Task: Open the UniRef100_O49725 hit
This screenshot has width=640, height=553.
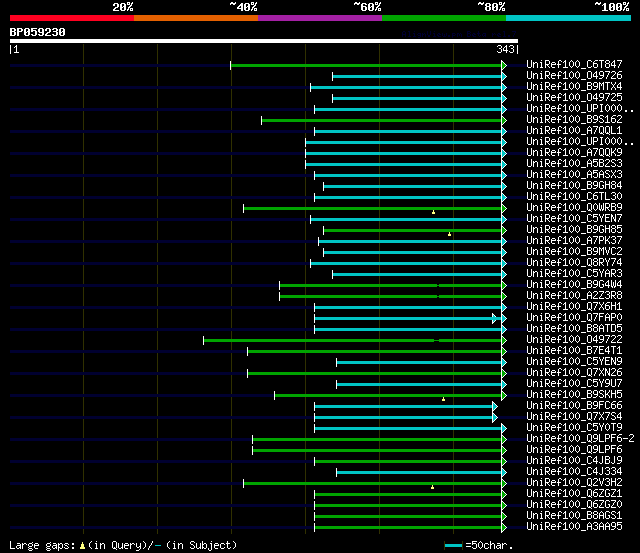Action: pyautogui.click(x=574, y=98)
